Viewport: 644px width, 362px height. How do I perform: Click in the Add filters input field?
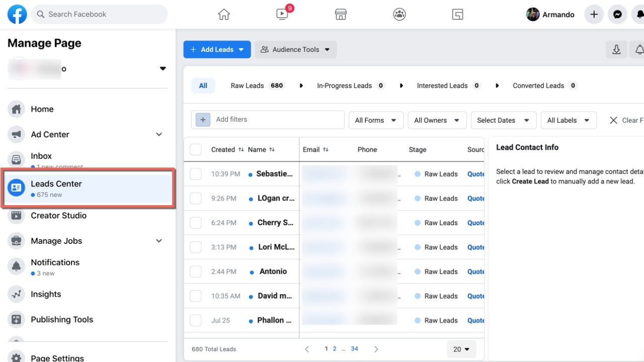(x=268, y=120)
